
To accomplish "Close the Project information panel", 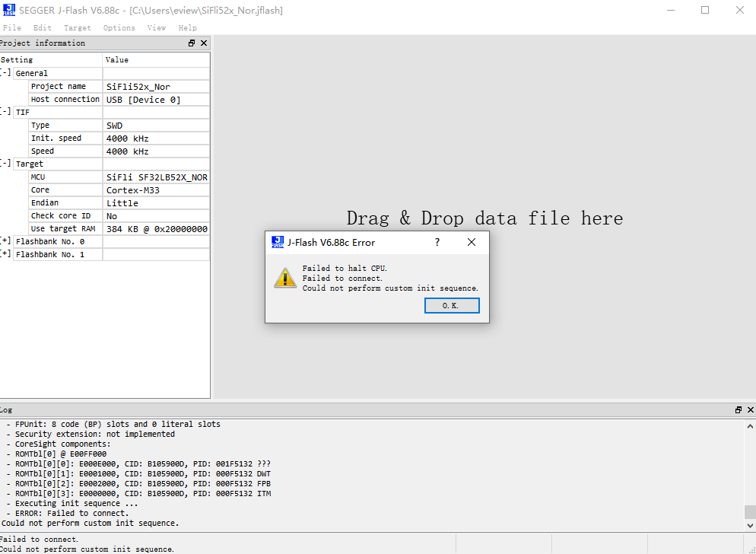I will (204, 43).
